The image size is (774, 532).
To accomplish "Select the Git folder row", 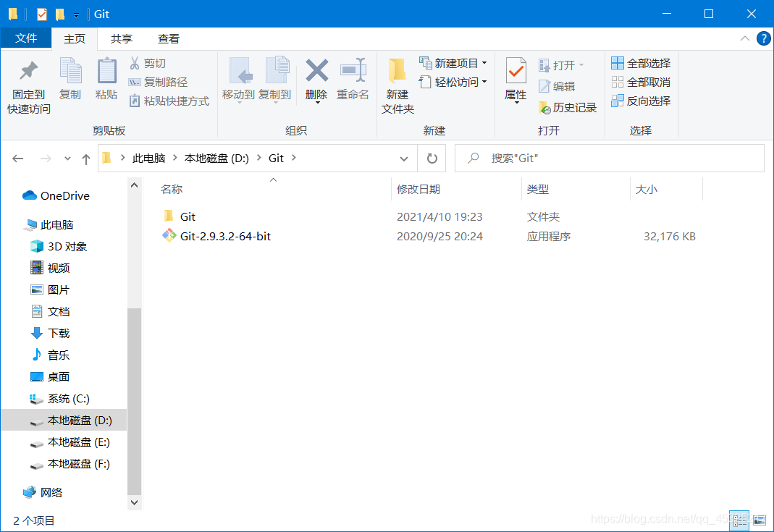I will click(429, 216).
